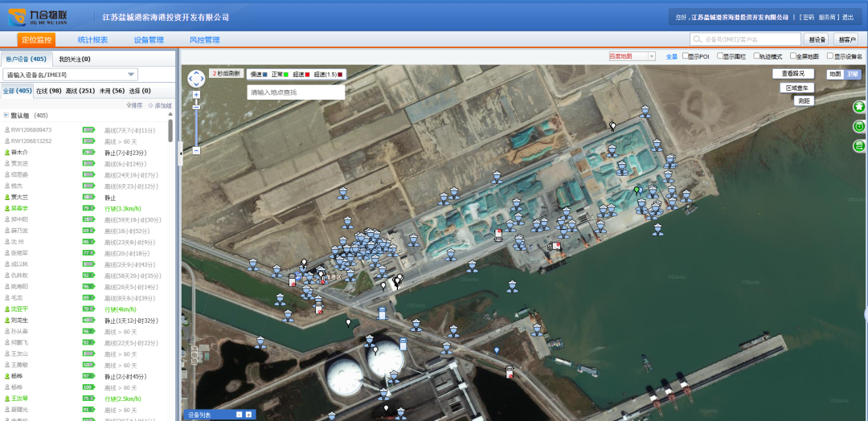Click the map zoom level slider track
Image resolution: width=868 pixels, height=421 pixels.
196,121
